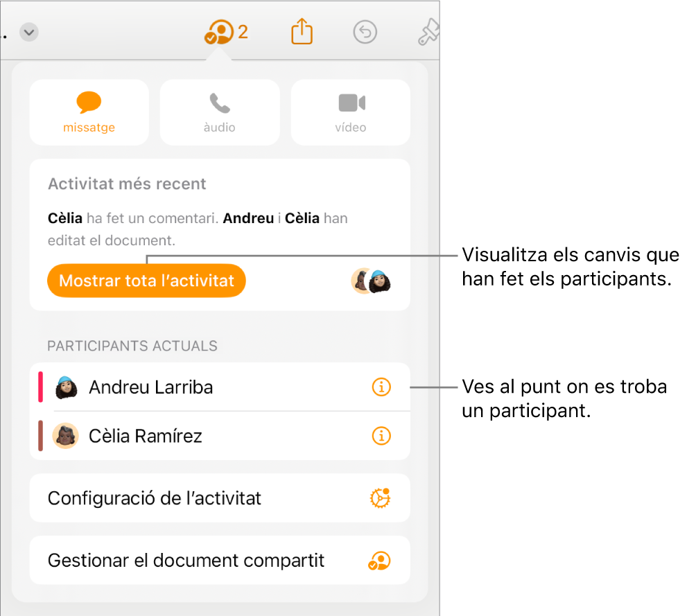Screen dimensions: 696x616
Task: Send a message via the missatge button
Action: 89,112
